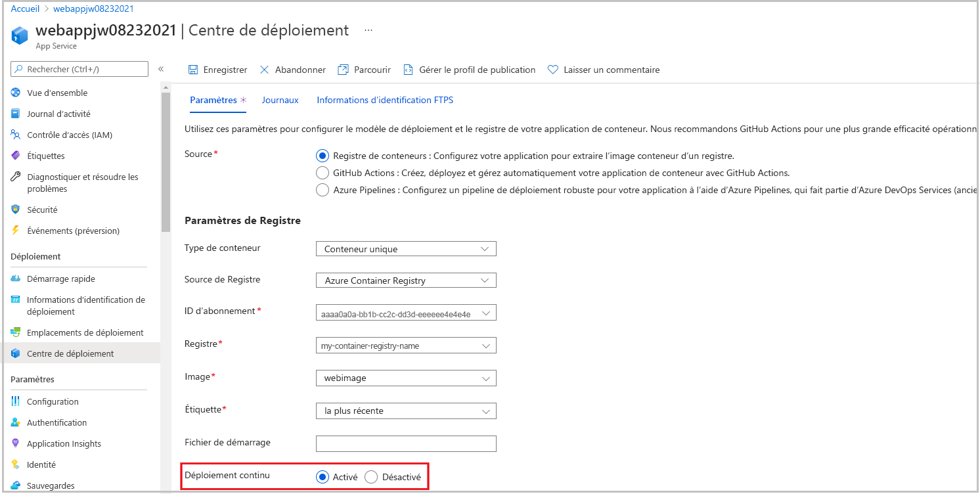Click the Paramètres de Registre heading
The image size is (980, 494).
coord(242,221)
